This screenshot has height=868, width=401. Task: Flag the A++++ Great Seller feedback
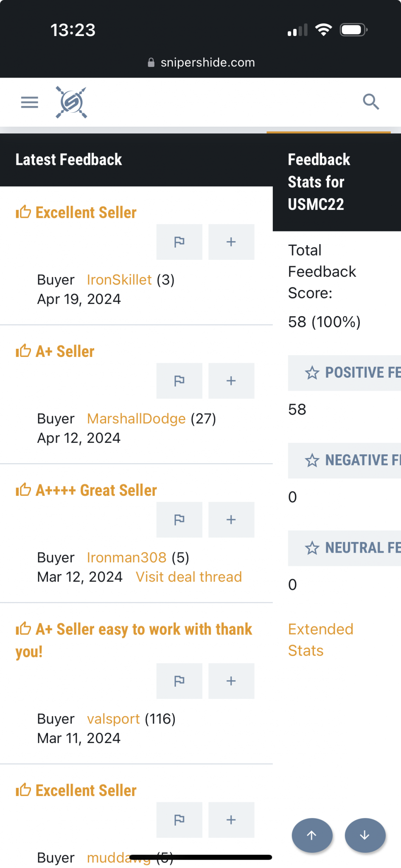click(179, 520)
